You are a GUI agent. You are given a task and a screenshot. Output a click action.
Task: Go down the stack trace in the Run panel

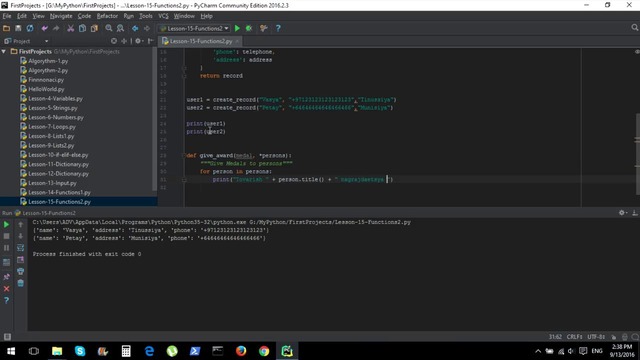[20, 236]
